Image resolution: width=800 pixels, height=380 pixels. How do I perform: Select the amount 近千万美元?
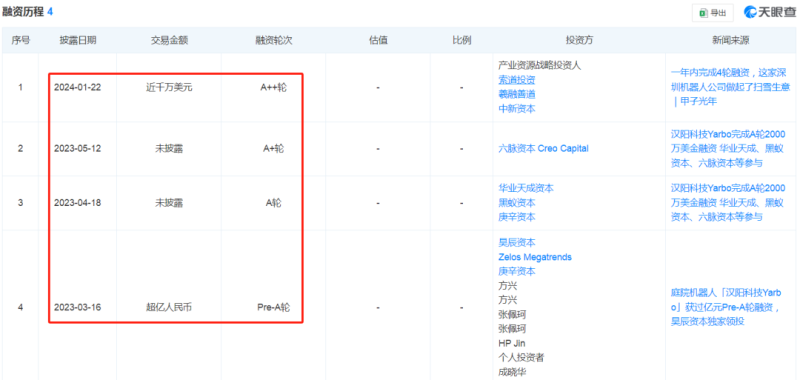click(x=169, y=87)
